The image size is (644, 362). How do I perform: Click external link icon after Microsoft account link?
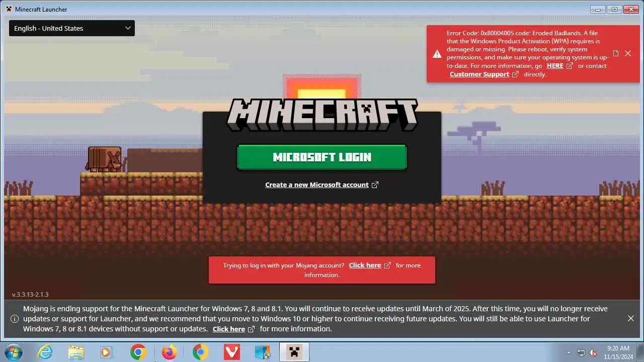click(375, 185)
